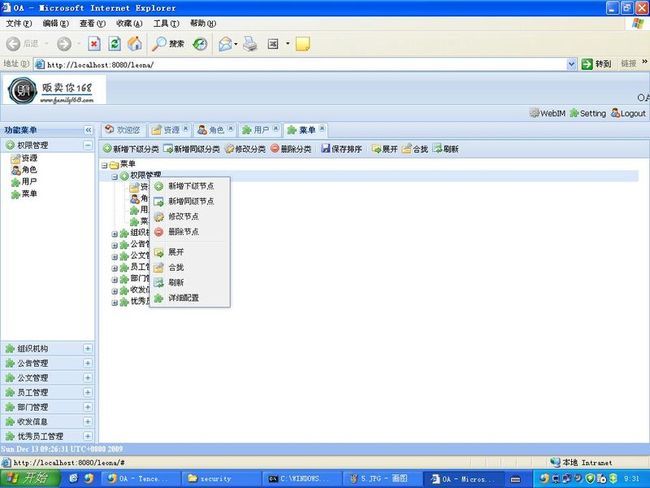Viewport: 650px width, 488px height.
Task: Click the IE Back arrow button
Action: coord(13,44)
